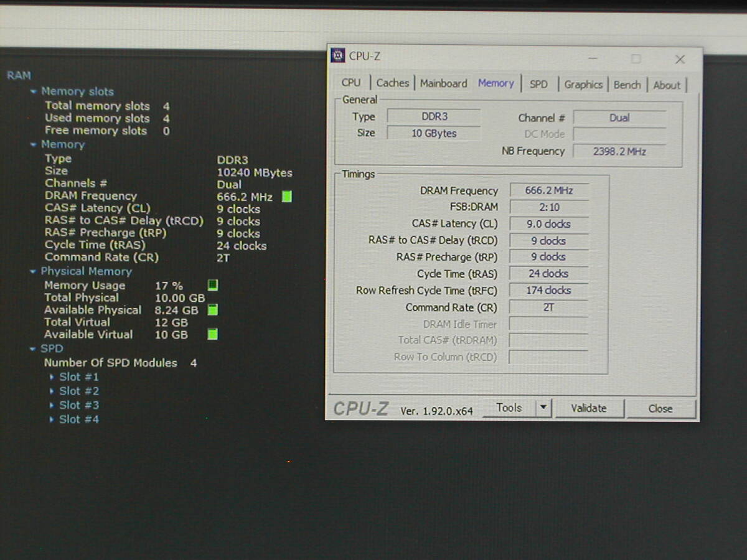
Task: Click the "24 clocks" value in RAM panel
Action: click(x=242, y=246)
